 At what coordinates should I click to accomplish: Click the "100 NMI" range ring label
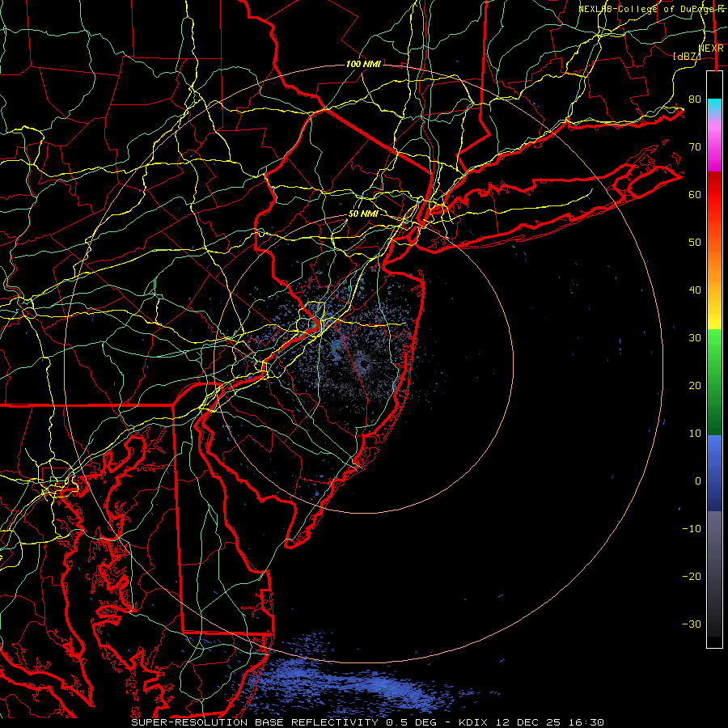[363, 64]
